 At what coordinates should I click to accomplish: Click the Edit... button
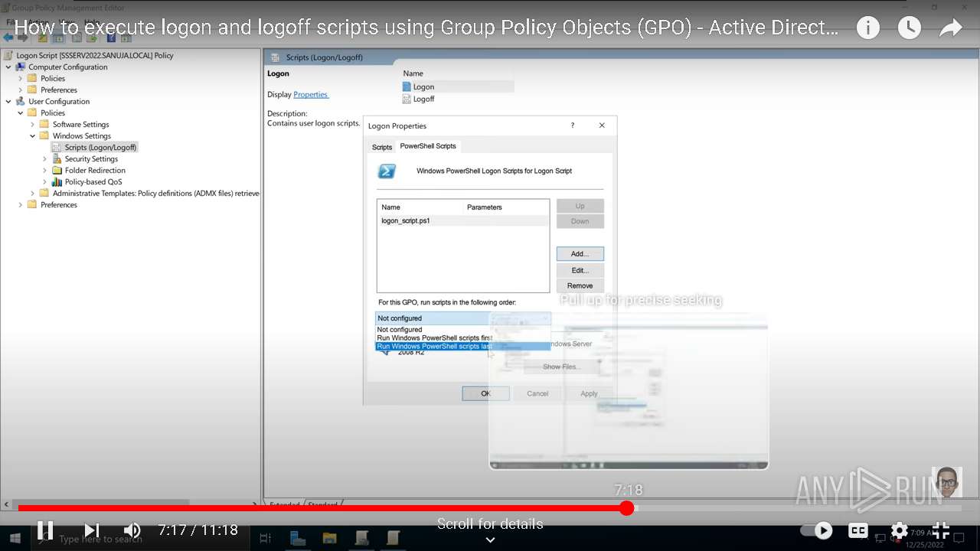point(580,270)
